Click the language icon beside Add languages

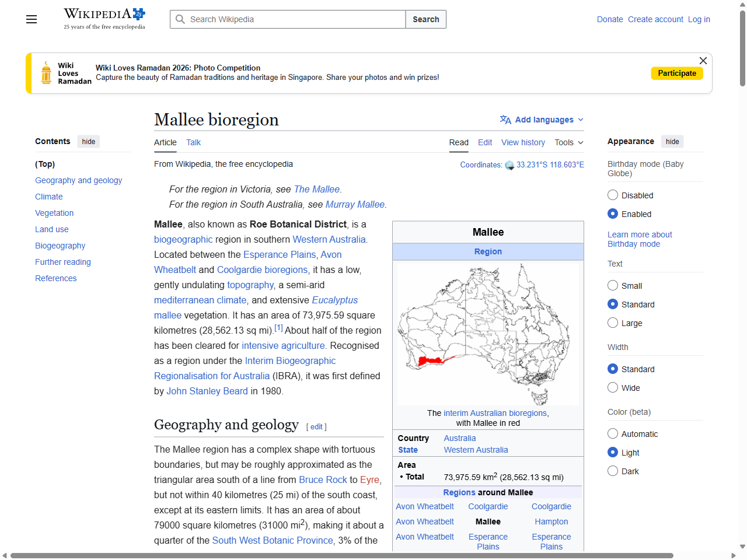pos(505,120)
